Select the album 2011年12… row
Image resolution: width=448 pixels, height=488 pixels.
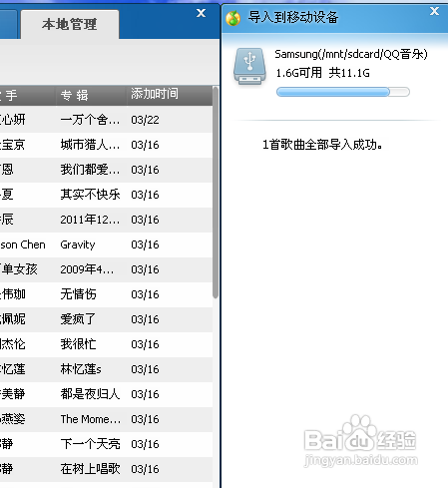pos(106,220)
